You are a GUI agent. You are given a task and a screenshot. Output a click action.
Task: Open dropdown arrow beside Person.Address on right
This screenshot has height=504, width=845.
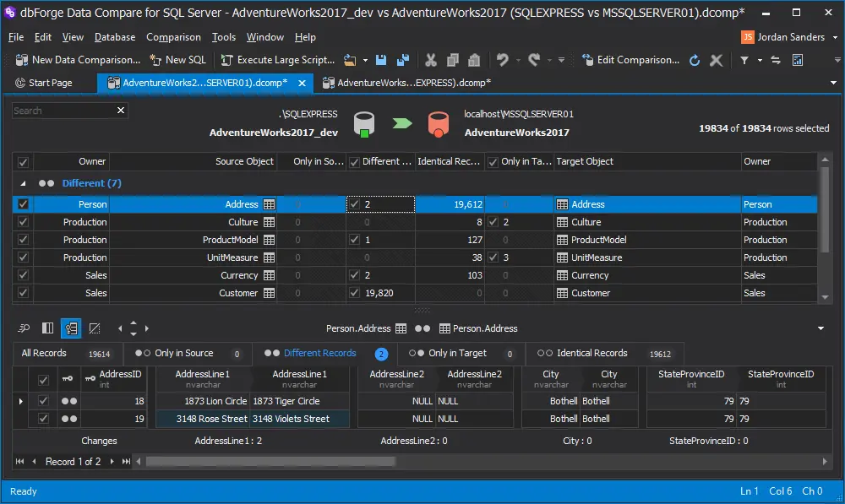point(820,328)
